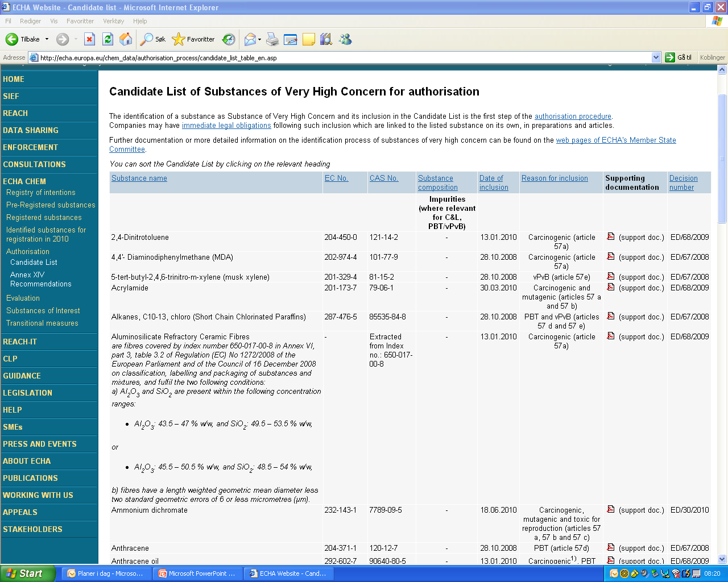This screenshot has height=582, width=728.
Task: Click the Mail envelope icon
Action: 250,39
